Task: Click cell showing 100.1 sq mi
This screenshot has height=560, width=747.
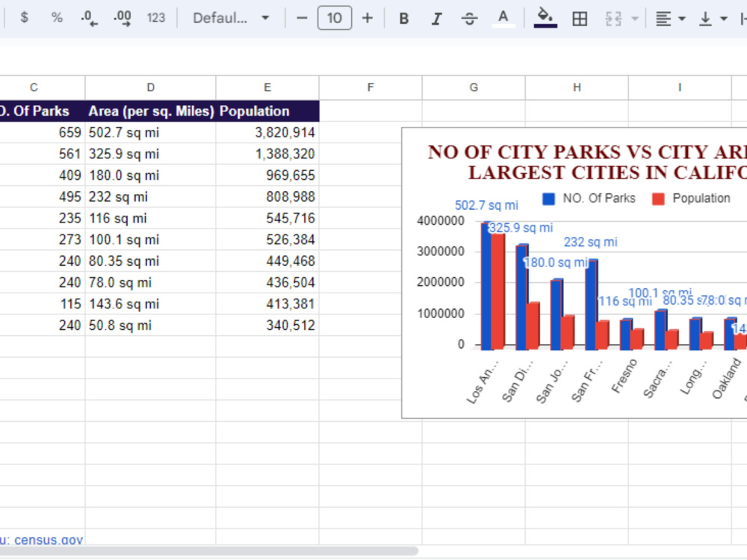Action: click(x=151, y=240)
